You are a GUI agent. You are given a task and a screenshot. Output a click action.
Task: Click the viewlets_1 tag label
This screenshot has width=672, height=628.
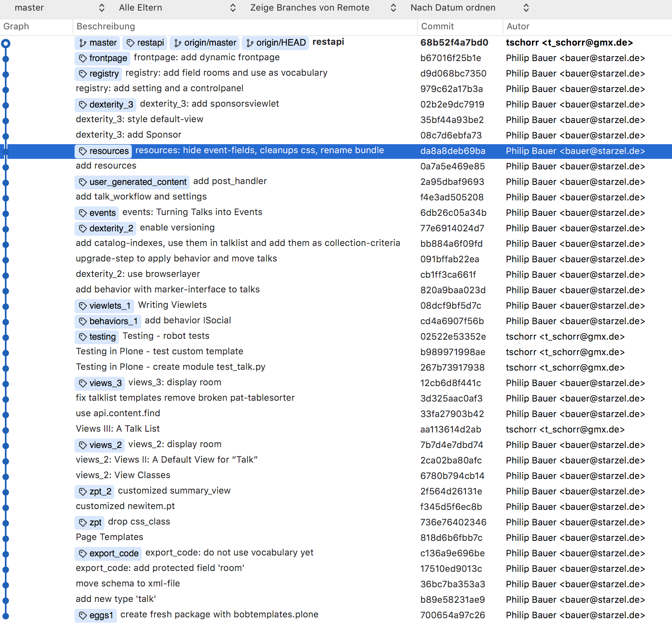[x=104, y=306]
